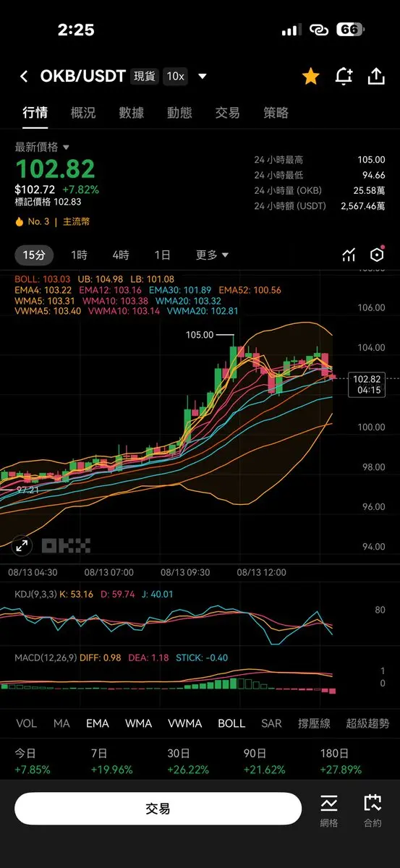Toggle the SAR indicator

[271, 723]
